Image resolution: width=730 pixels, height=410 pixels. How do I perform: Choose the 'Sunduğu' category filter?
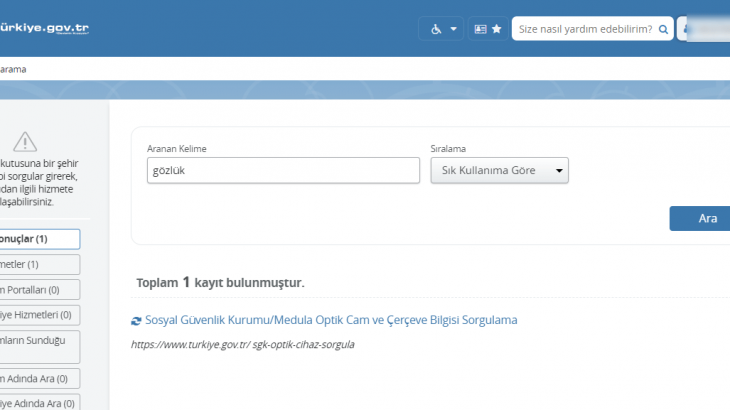point(38,347)
